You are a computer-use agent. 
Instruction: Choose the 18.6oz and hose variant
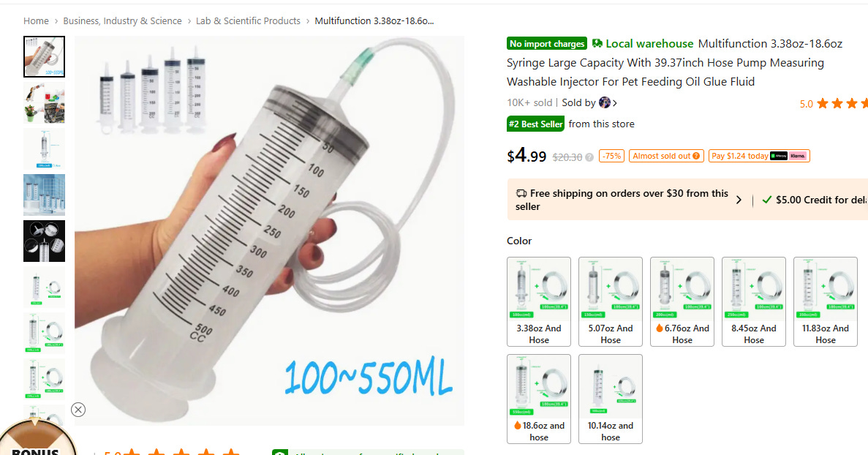point(539,399)
